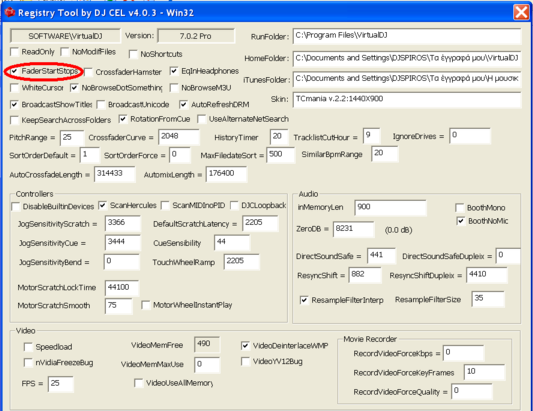Click the JogSensitivityCue field

(123, 243)
